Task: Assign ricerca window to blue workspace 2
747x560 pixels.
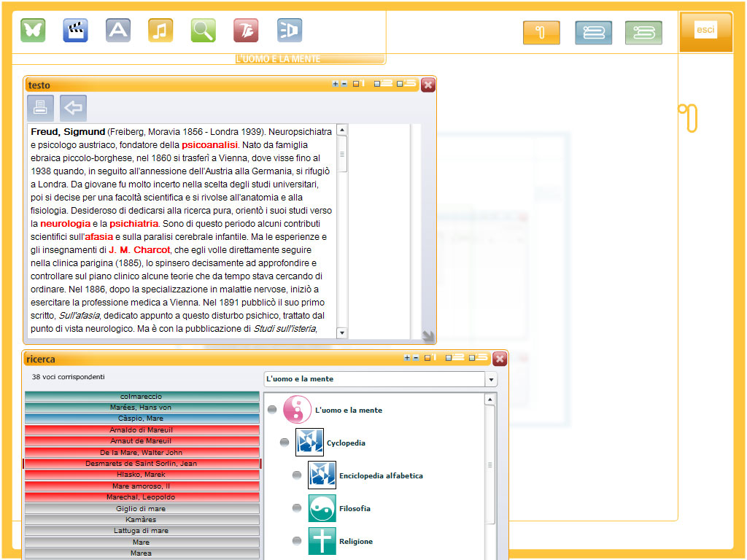Action: (x=454, y=357)
